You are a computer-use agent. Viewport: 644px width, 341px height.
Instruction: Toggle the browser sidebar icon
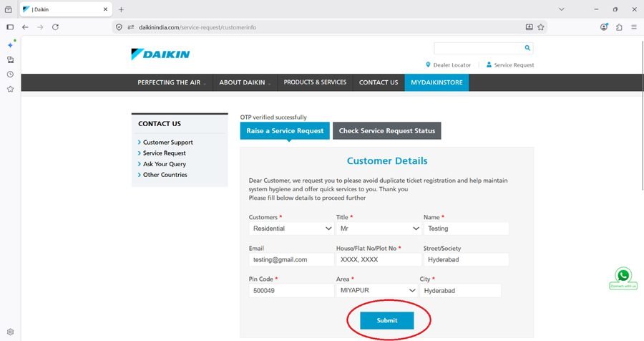point(10,27)
